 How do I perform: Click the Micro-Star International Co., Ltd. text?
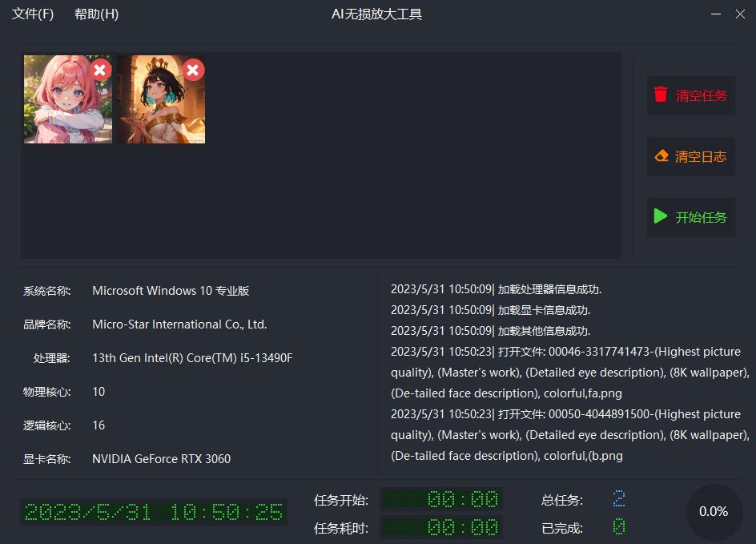tap(179, 324)
